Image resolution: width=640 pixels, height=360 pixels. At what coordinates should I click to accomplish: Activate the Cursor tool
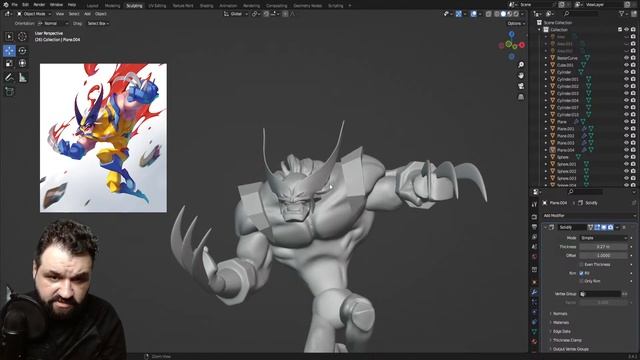(22, 36)
